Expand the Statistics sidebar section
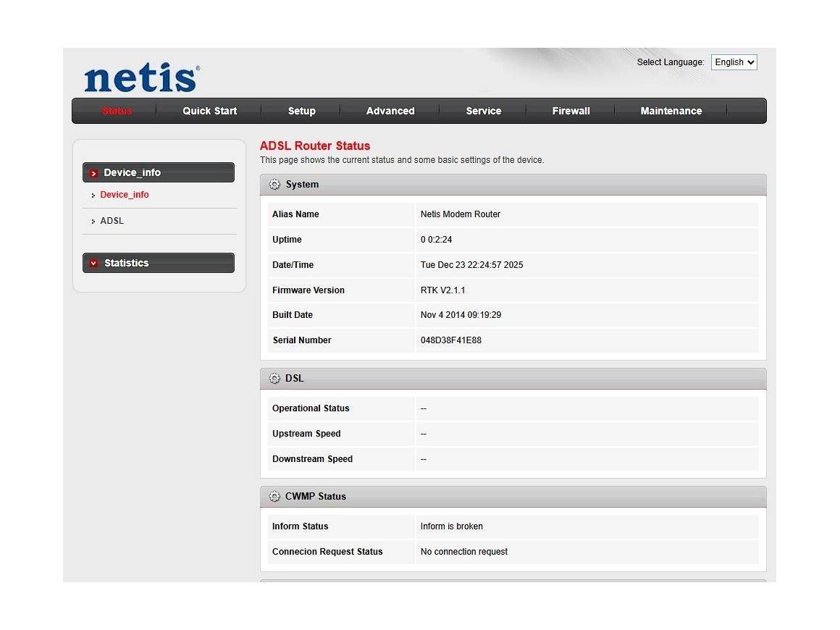This screenshot has height=630, width=840. pos(158,263)
